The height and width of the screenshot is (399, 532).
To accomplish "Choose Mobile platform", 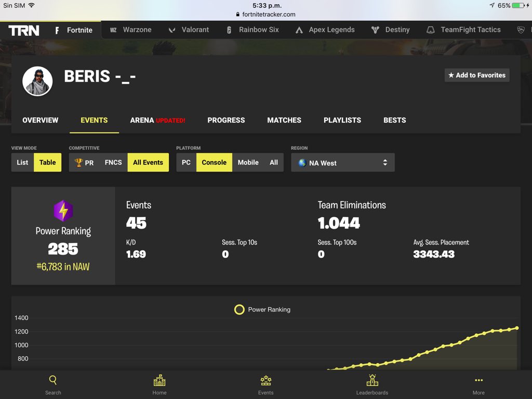I will (248, 163).
